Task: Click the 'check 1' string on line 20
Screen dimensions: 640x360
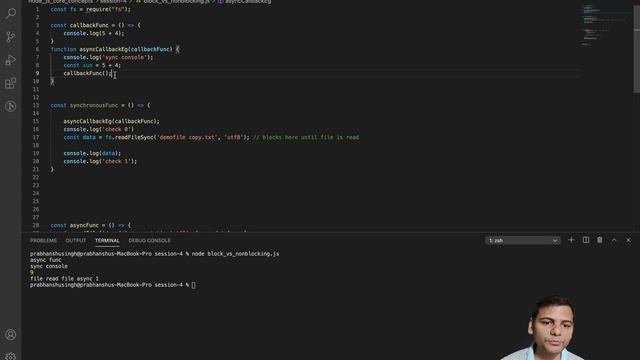Action: 116,161
